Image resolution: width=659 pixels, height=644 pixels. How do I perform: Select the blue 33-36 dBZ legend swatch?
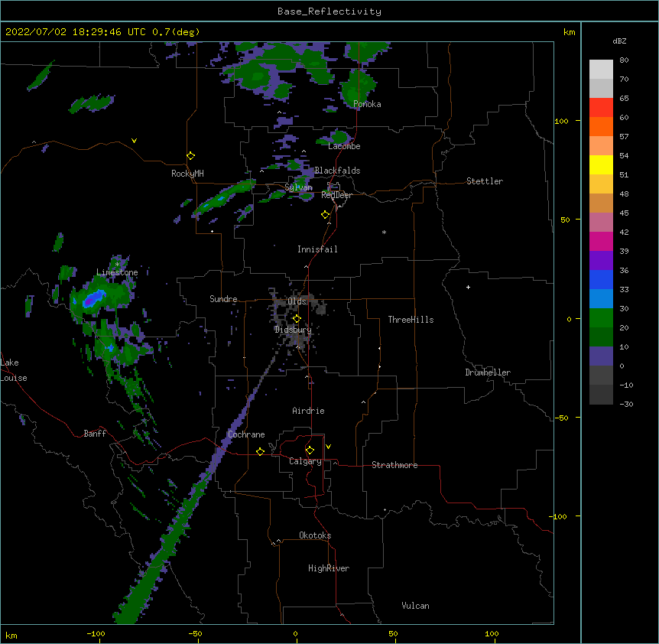pyautogui.click(x=601, y=279)
